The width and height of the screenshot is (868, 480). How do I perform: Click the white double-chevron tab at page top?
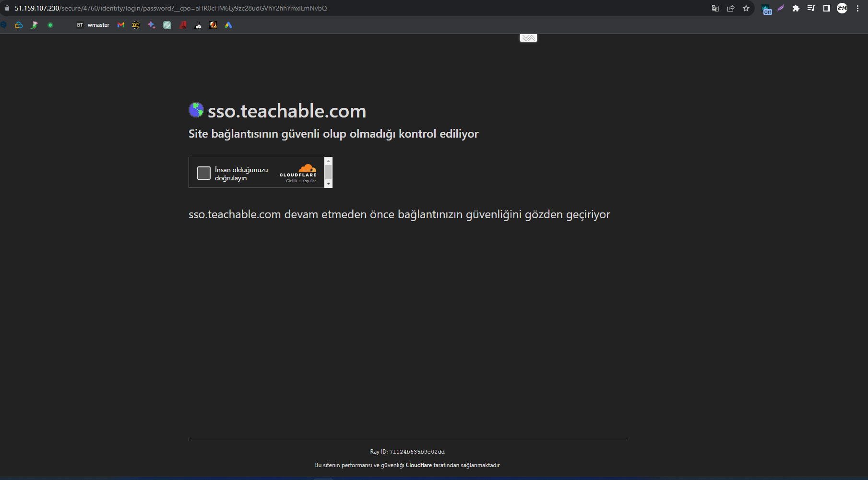pyautogui.click(x=528, y=38)
